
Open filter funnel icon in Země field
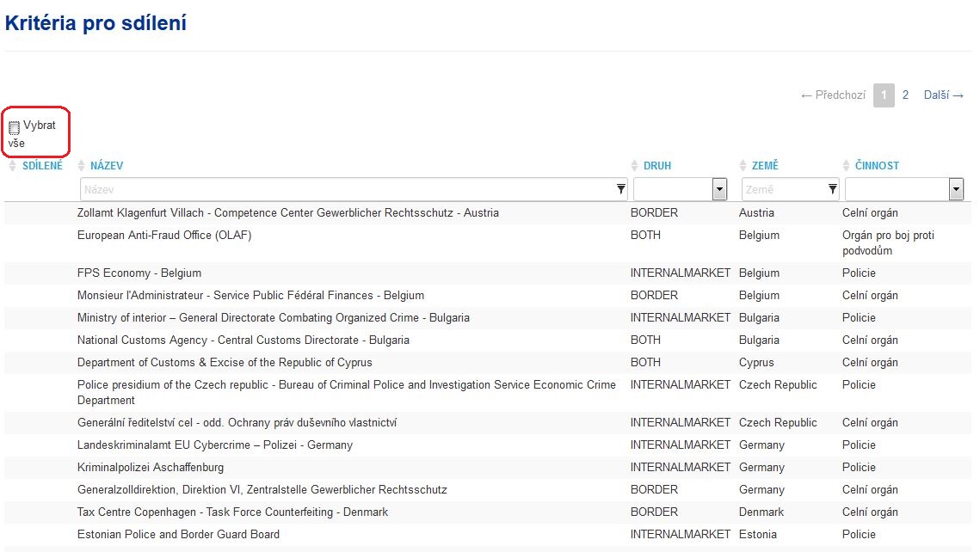tap(833, 189)
